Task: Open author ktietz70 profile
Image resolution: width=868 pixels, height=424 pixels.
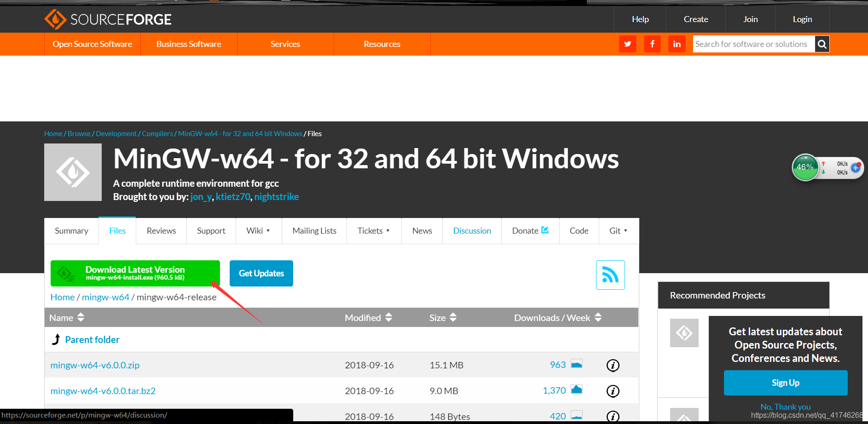Action: pyautogui.click(x=233, y=197)
